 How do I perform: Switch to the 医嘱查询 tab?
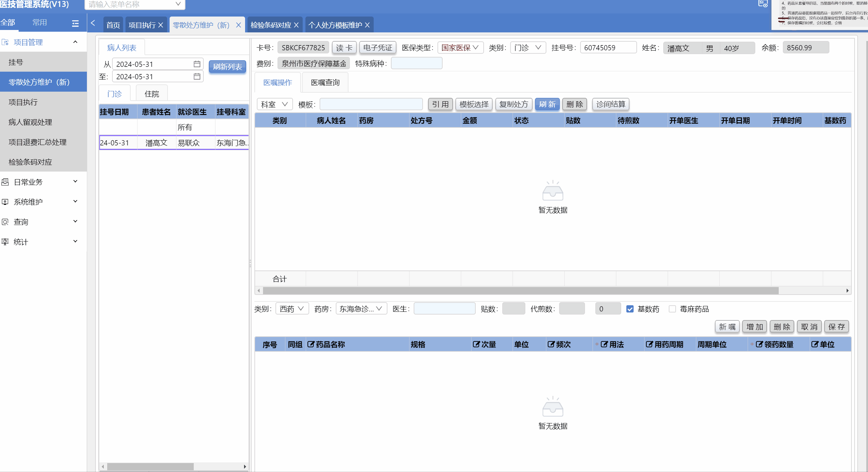click(x=325, y=83)
